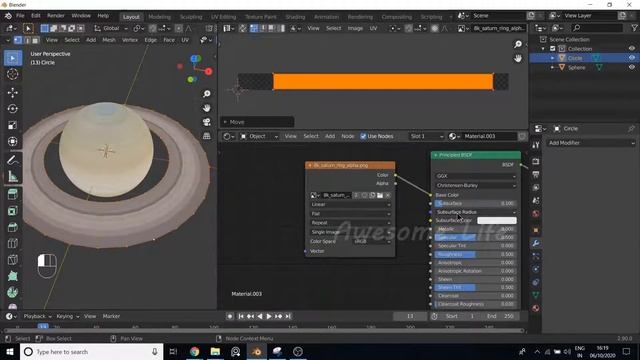Image resolution: width=640 pixels, height=360 pixels.
Task: Activate the Transform tool
Action: point(13,142)
